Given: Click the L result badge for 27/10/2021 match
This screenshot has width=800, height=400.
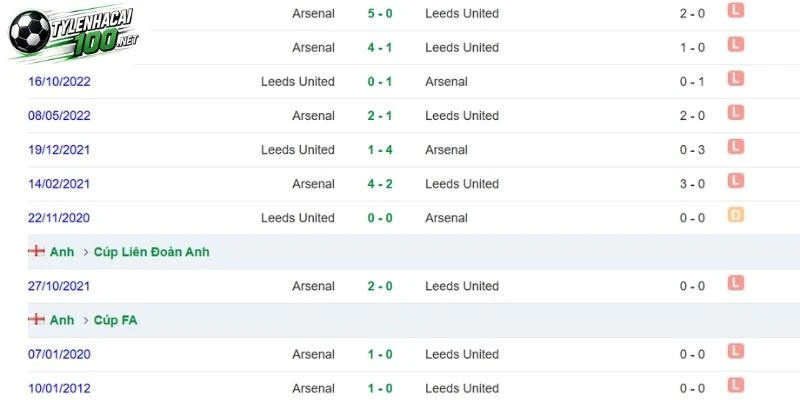Looking at the screenshot, I should [736, 283].
